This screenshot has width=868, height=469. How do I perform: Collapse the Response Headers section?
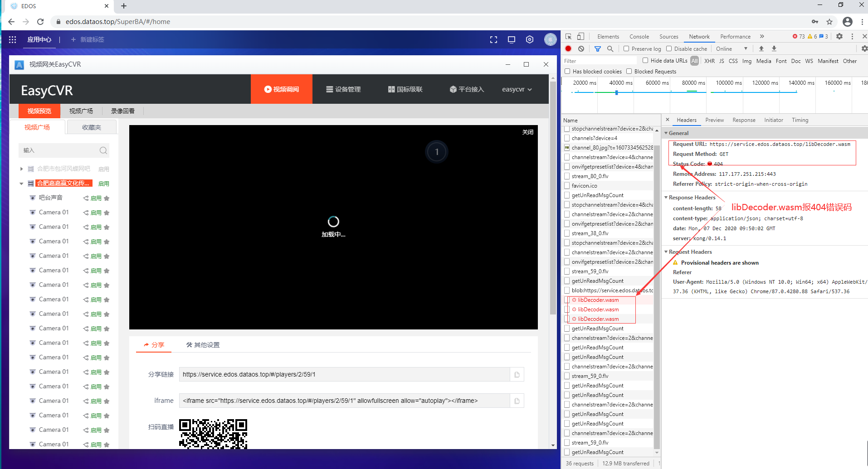click(x=666, y=198)
